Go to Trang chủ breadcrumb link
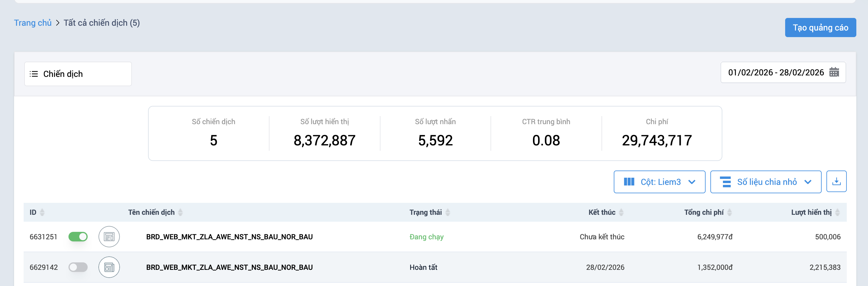Screen dimensions: 868x286 coord(33,22)
